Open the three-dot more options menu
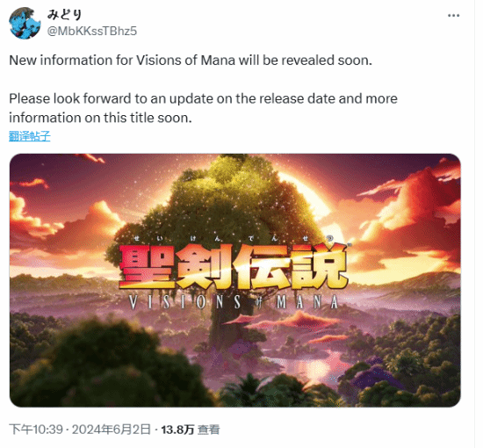Viewport: 483px width, 448px height. click(x=453, y=16)
